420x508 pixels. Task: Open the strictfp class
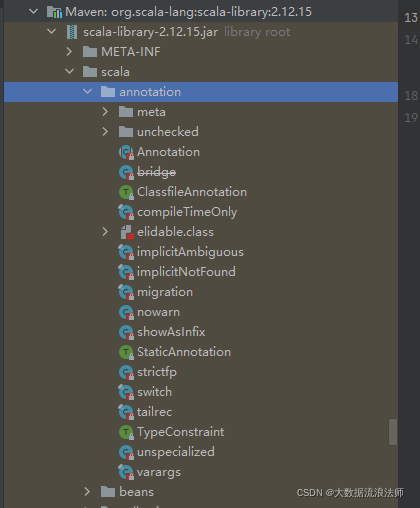[x=157, y=372]
